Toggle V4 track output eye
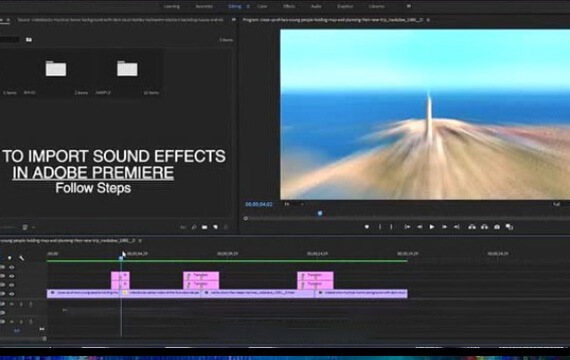Viewport: 570px width, 360px height. tap(12, 267)
